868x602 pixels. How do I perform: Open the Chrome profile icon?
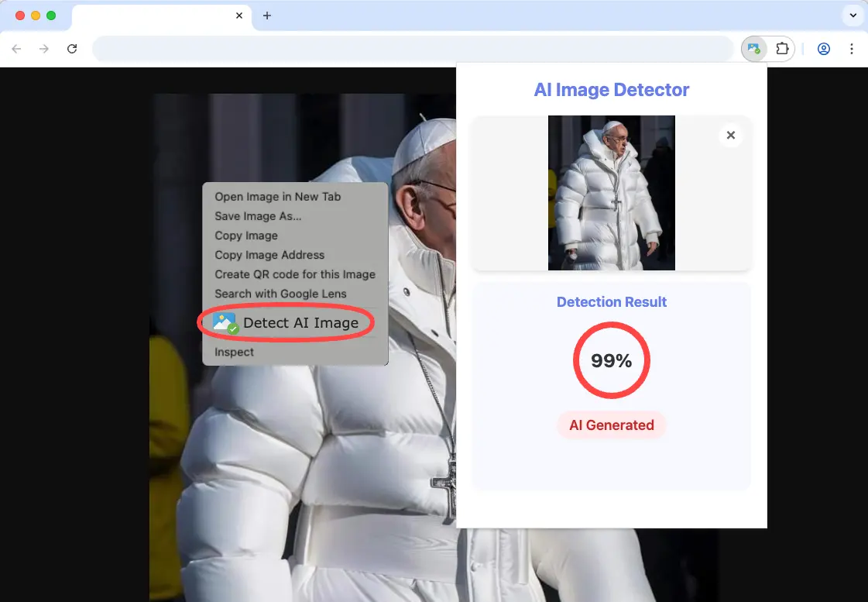pyautogui.click(x=824, y=49)
